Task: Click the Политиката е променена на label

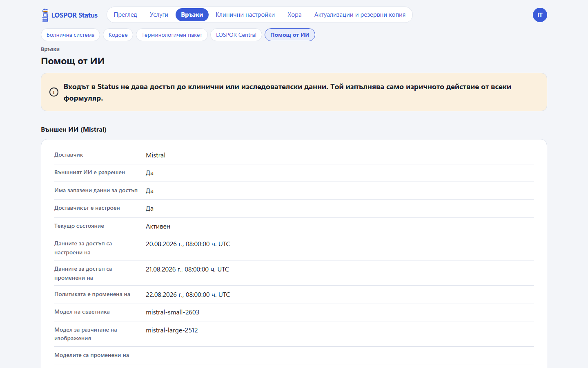Action: (92, 294)
